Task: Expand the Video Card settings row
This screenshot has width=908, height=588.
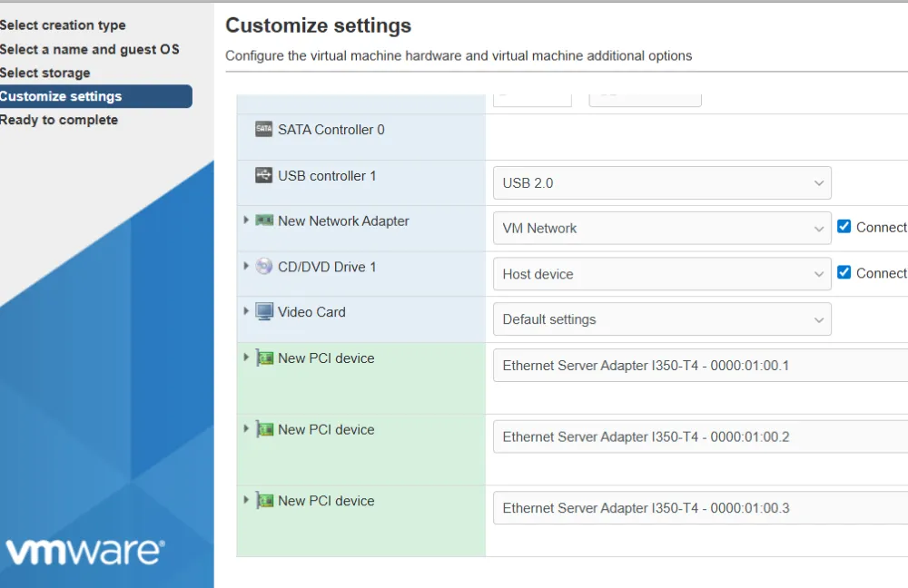Action: click(246, 311)
